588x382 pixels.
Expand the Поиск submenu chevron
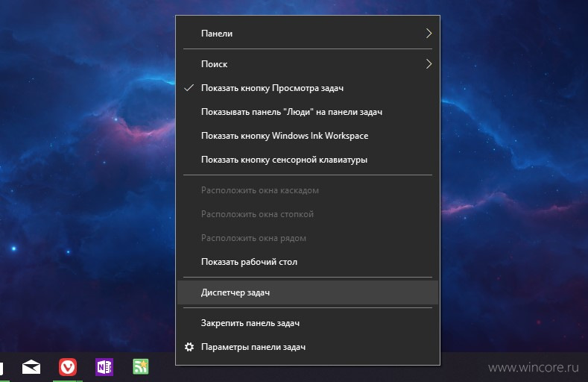pos(429,64)
